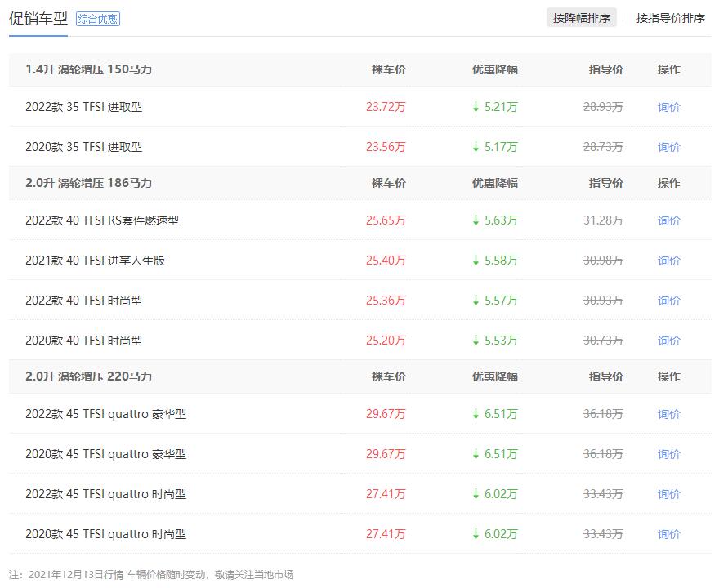Screen dimensions: 719x588
Task: Click 询价 for 2022款 40 TFSI RS套件燃速型
Action: pyautogui.click(x=669, y=220)
